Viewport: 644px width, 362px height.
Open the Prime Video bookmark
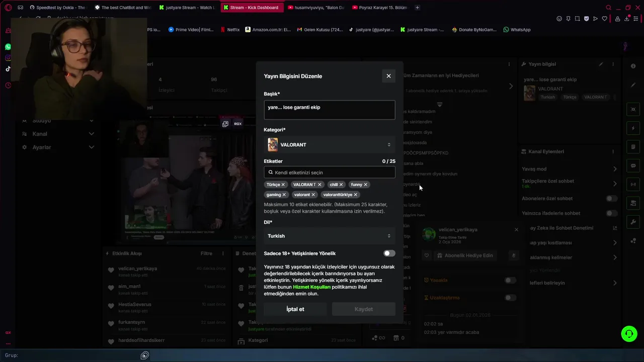191,30
